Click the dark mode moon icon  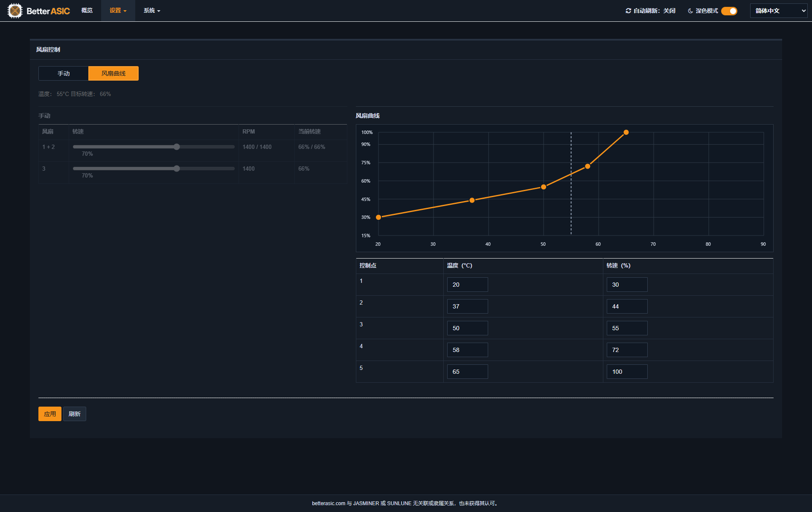click(x=690, y=11)
